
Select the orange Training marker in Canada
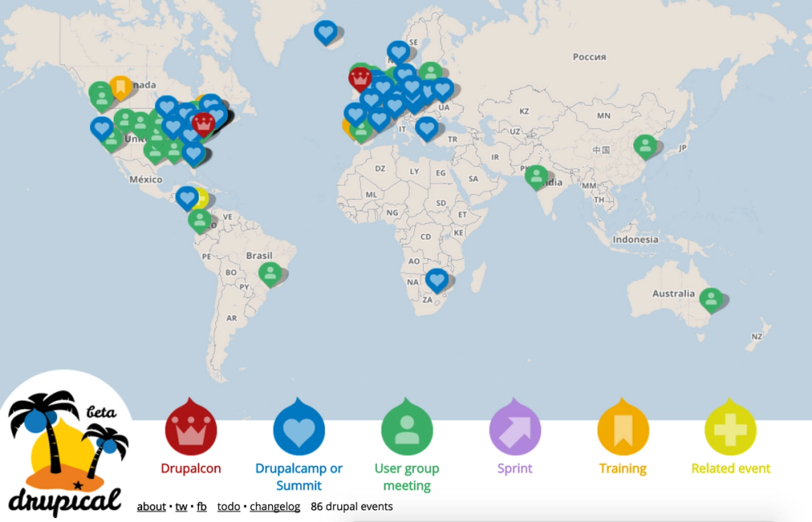[120, 88]
